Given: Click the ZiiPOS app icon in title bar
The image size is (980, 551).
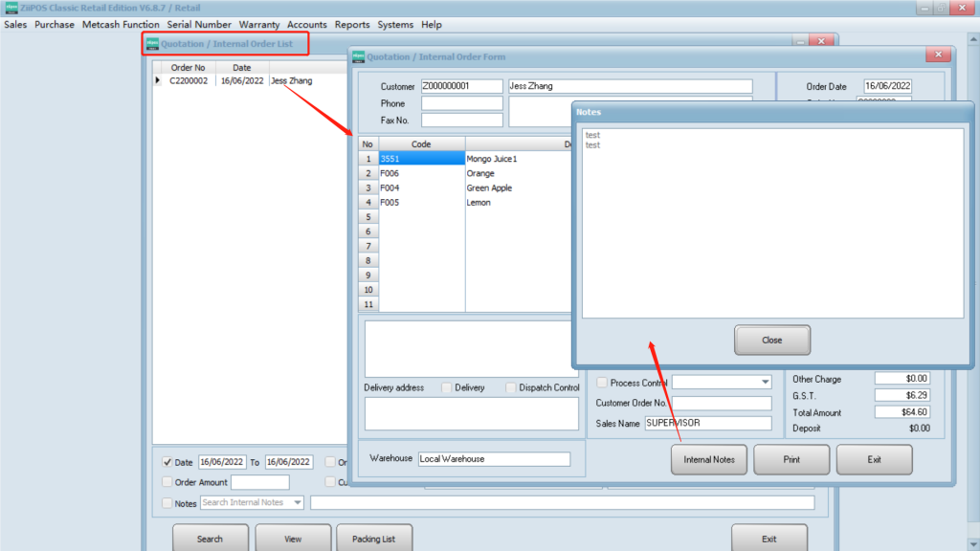Looking at the screenshot, I should click(11, 8).
